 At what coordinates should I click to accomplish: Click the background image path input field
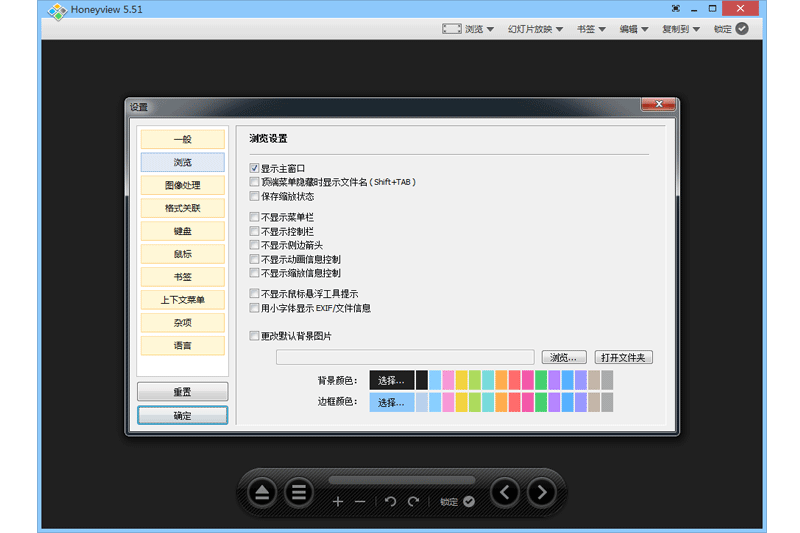coord(405,357)
